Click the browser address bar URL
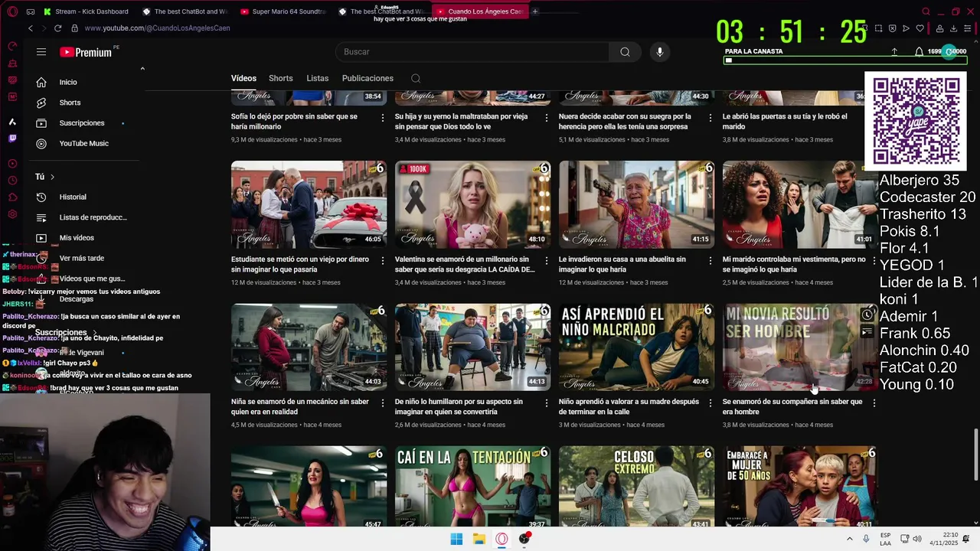 (157, 28)
